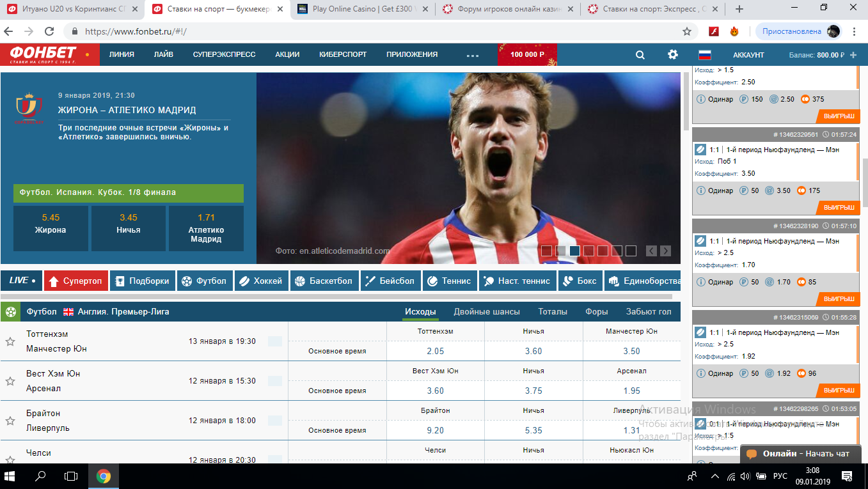868x489 pixels.
Task: Open Chrome's three-dot menu
Action: coord(855,31)
